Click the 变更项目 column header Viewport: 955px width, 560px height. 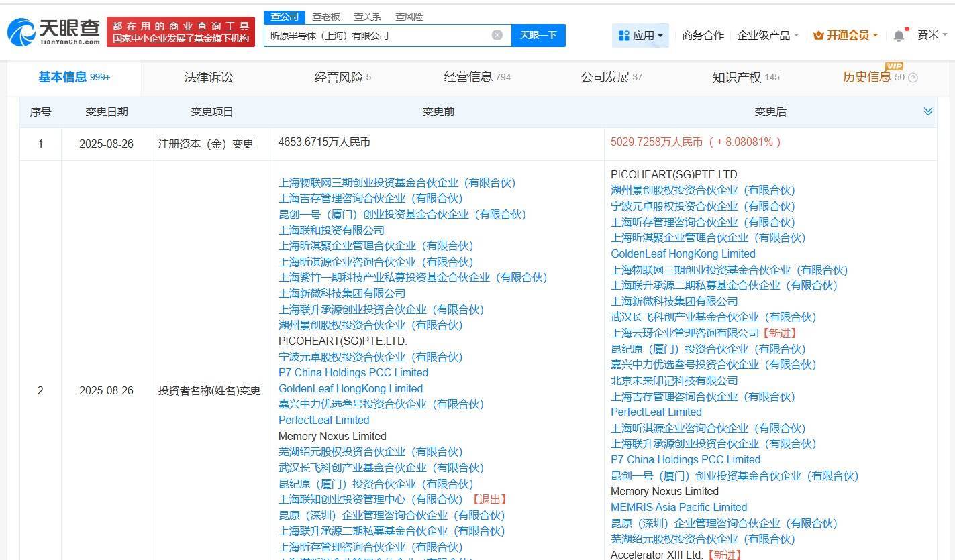point(212,111)
